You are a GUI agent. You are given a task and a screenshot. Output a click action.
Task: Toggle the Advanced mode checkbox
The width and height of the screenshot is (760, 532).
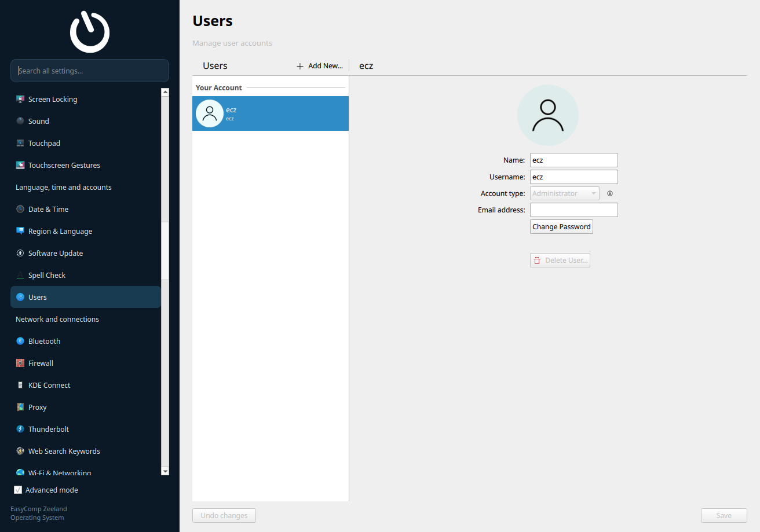coord(18,490)
